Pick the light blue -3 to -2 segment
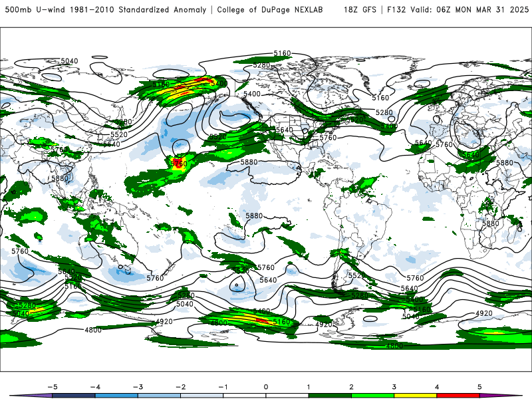Image resolution: width=532 pixels, height=399 pixels. click(159, 396)
